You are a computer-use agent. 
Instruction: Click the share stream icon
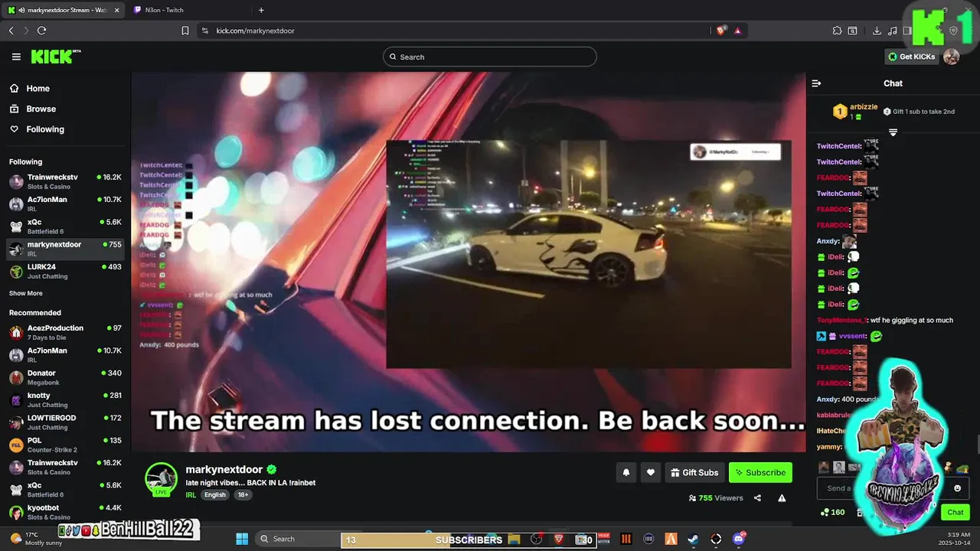757,498
